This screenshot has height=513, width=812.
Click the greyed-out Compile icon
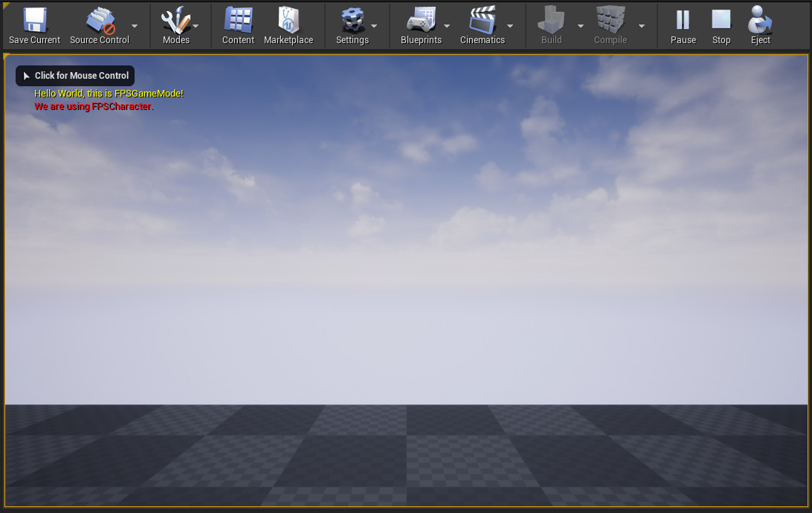610,21
